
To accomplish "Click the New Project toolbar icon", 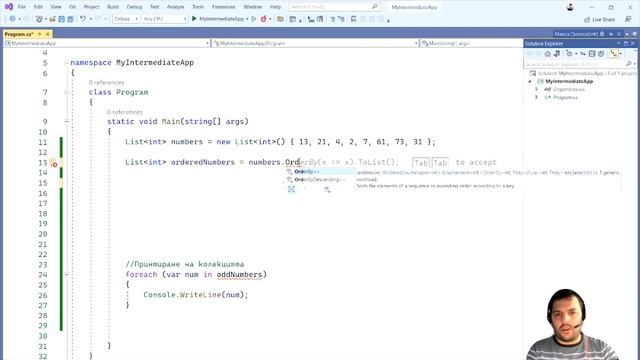I will tap(39, 19).
